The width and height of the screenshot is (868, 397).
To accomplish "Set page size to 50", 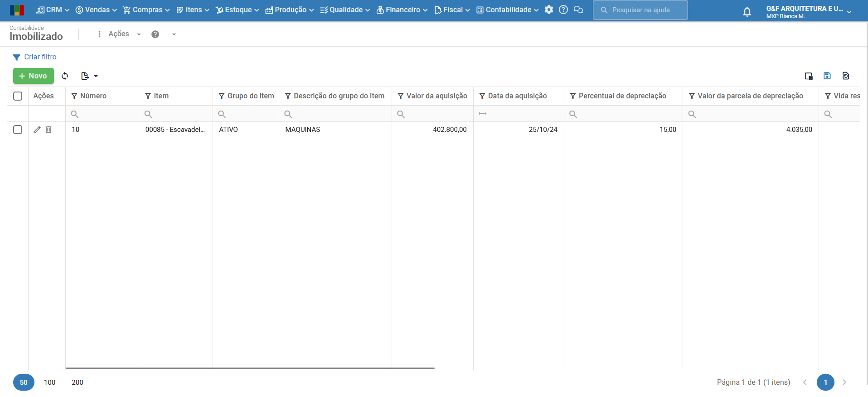I will coord(24,382).
